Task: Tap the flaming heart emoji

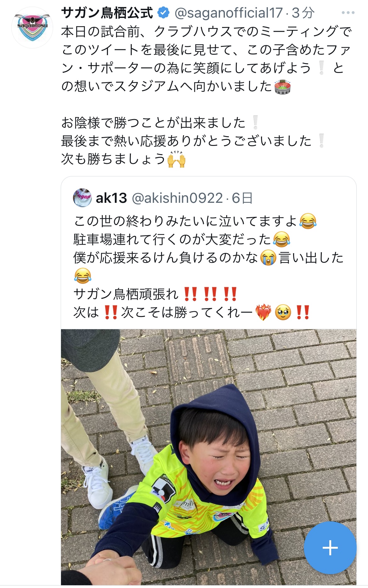Action: 263,312
